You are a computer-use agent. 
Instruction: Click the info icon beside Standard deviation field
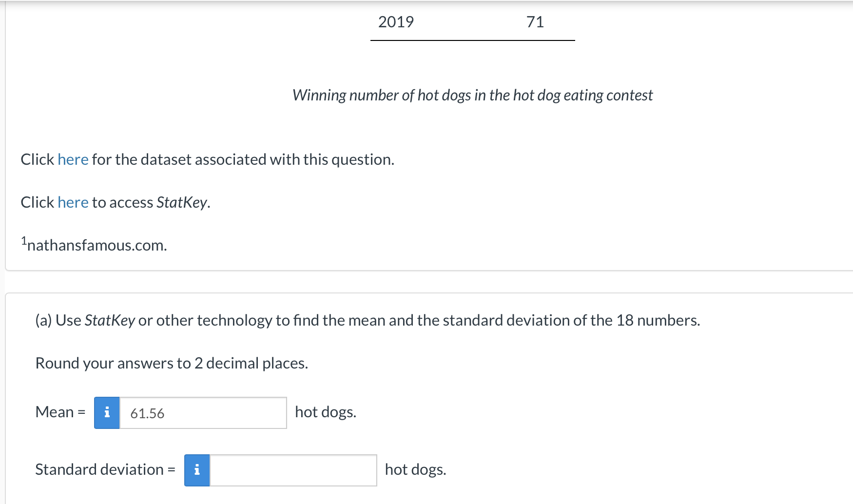coord(197,470)
